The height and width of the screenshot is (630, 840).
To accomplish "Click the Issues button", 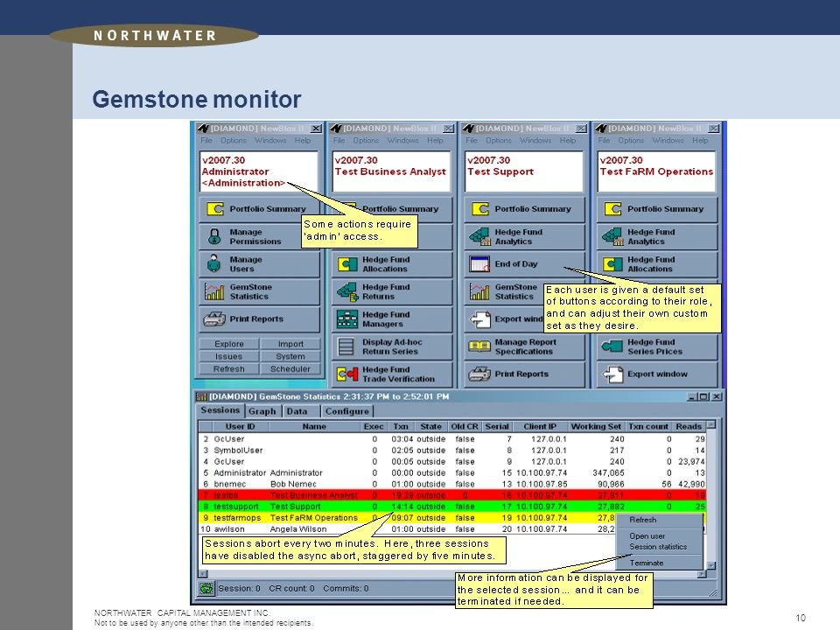I will tap(229, 357).
